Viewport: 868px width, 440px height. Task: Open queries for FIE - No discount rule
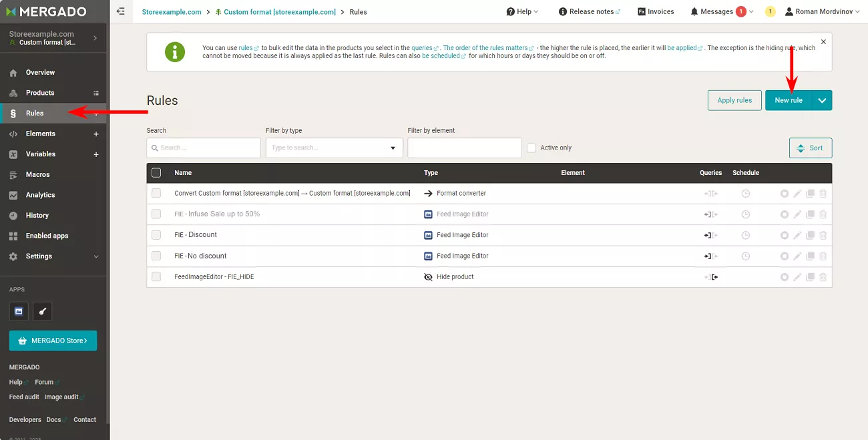click(x=710, y=256)
